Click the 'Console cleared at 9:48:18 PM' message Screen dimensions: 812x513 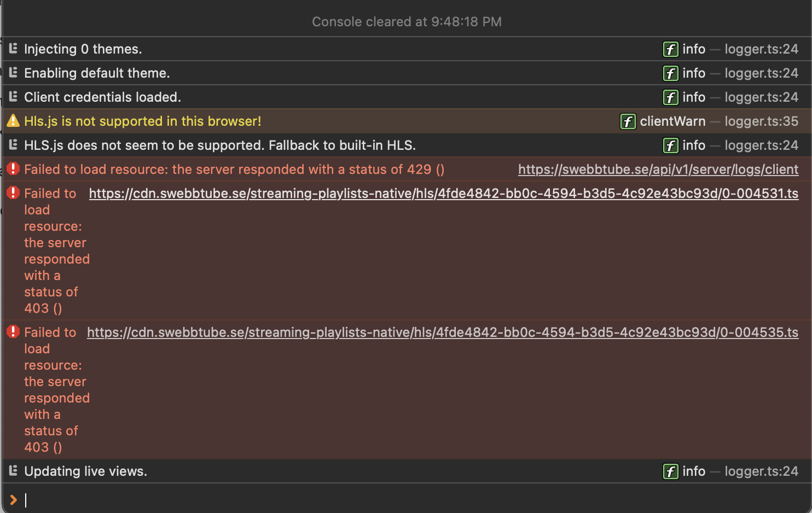click(406, 21)
